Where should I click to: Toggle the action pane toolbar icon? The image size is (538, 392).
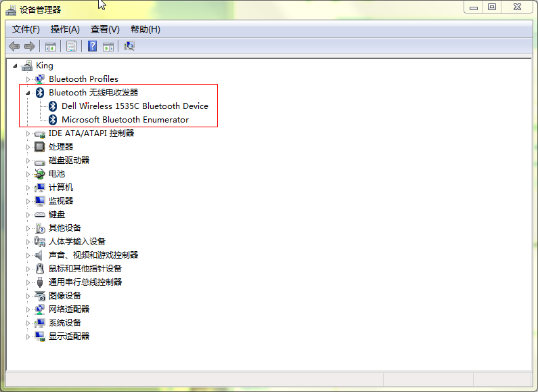108,46
